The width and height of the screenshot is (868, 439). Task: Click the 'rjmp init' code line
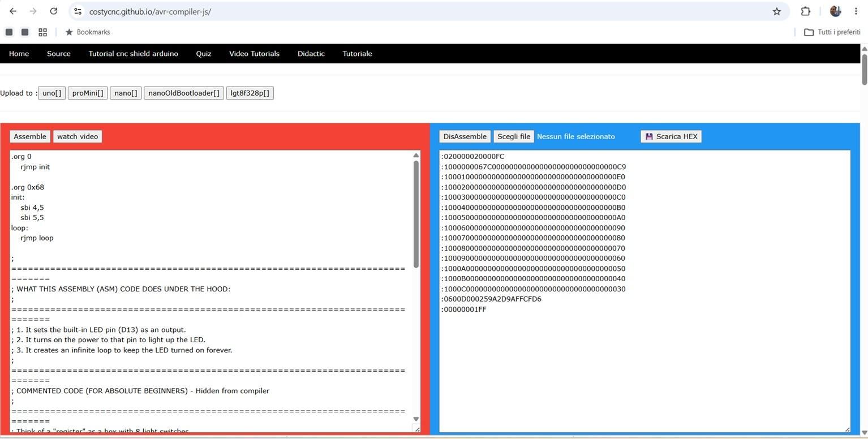(x=35, y=167)
